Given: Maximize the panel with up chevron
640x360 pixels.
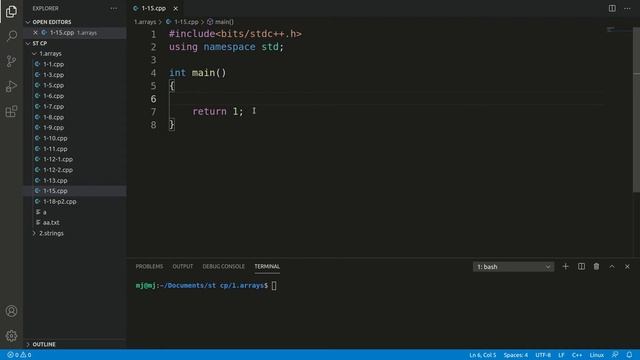Looking at the screenshot, I should 612,267.
